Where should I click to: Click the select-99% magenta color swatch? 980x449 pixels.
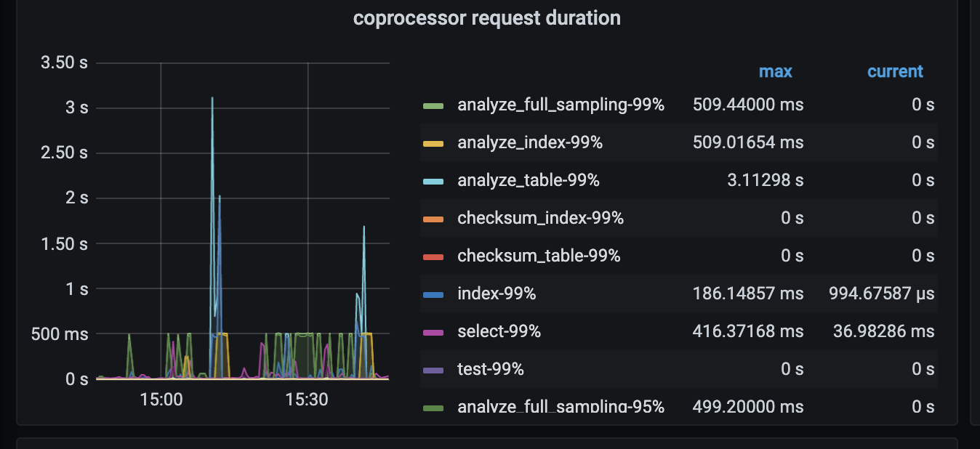[433, 332]
